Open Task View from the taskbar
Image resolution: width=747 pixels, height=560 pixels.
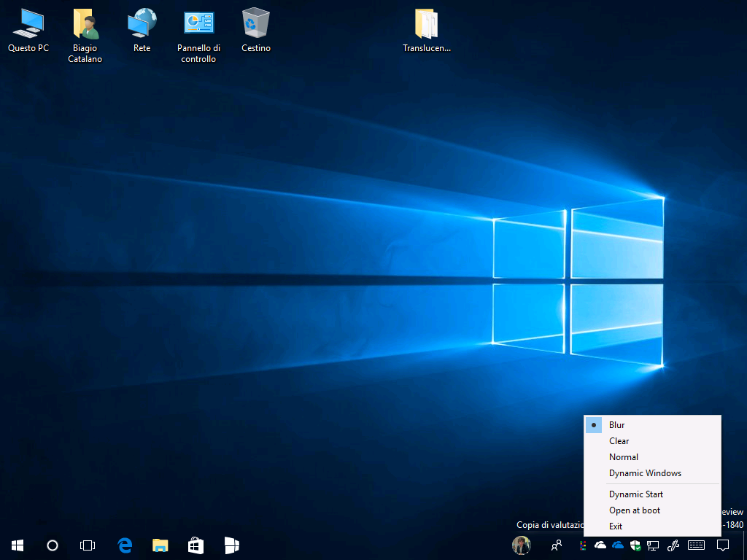[88, 545]
